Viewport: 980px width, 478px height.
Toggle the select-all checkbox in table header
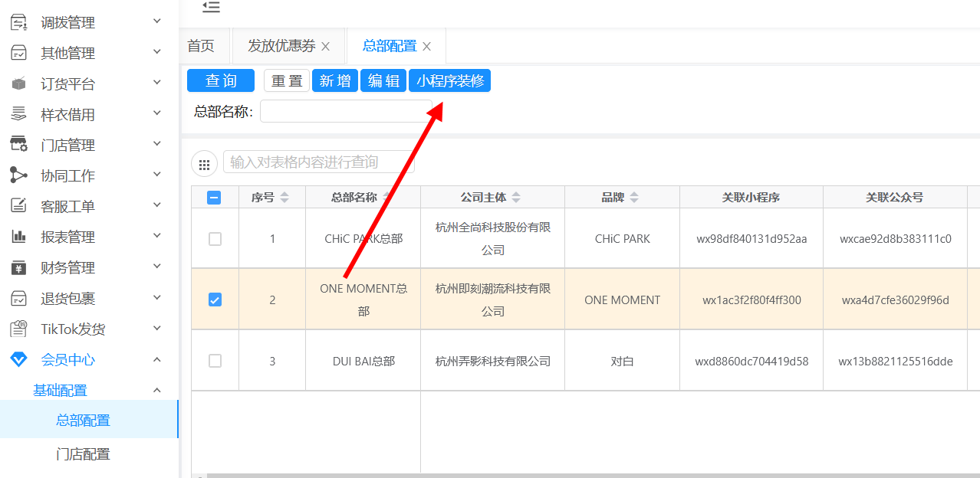coord(215,198)
